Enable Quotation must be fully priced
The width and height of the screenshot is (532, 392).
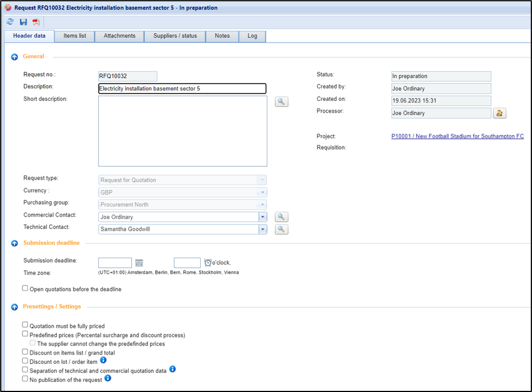click(25, 325)
